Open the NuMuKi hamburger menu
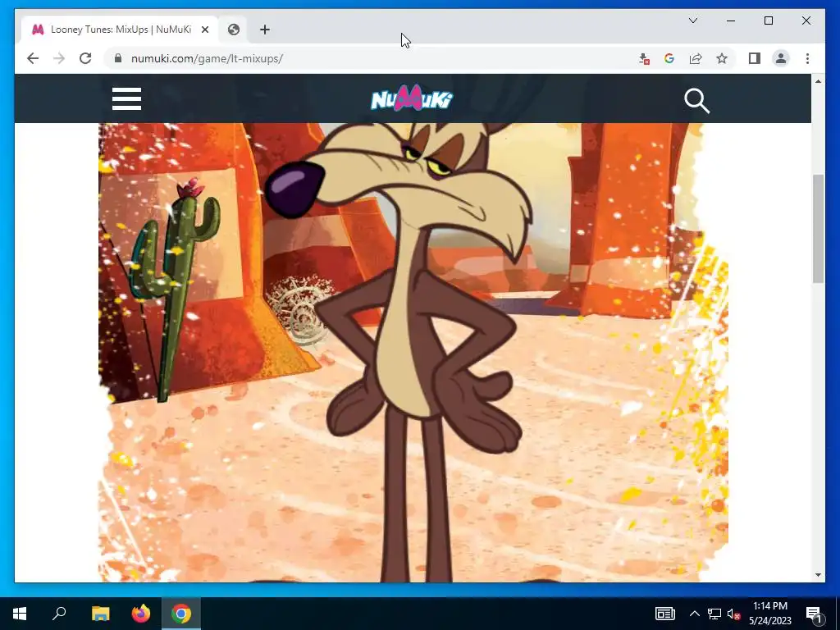 (126, 99)
